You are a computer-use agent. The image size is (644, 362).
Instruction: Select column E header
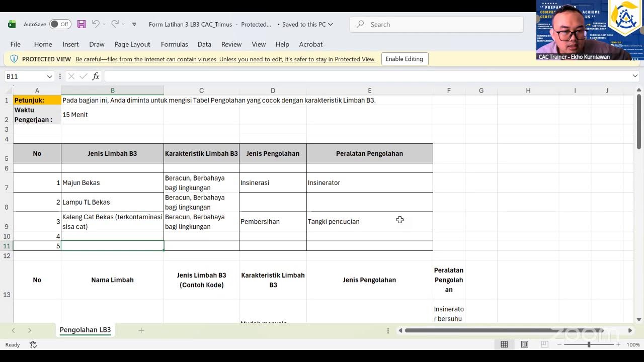click(x=370, y=90)
